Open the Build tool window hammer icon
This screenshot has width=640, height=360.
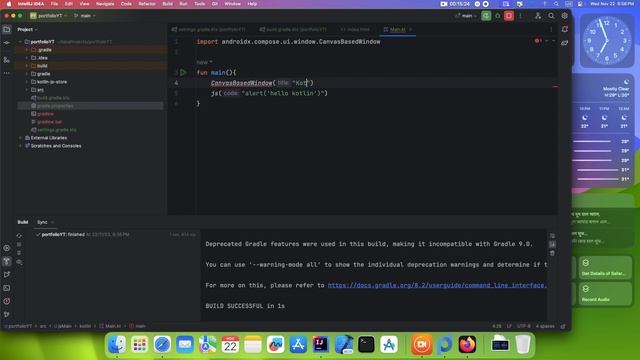click(7, 261)
